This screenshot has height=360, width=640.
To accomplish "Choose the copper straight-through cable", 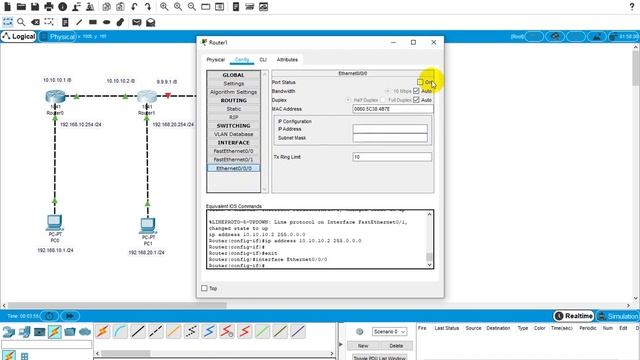I will [138, 331].
